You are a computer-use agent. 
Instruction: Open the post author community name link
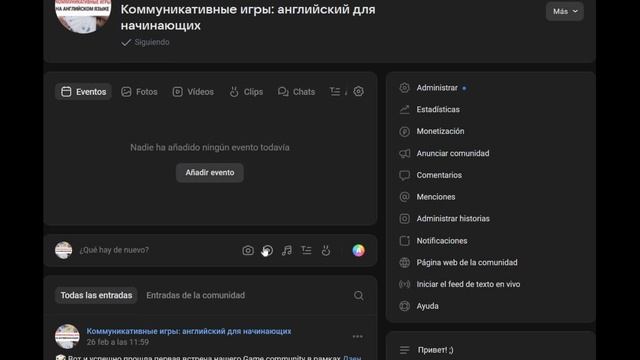189,331
